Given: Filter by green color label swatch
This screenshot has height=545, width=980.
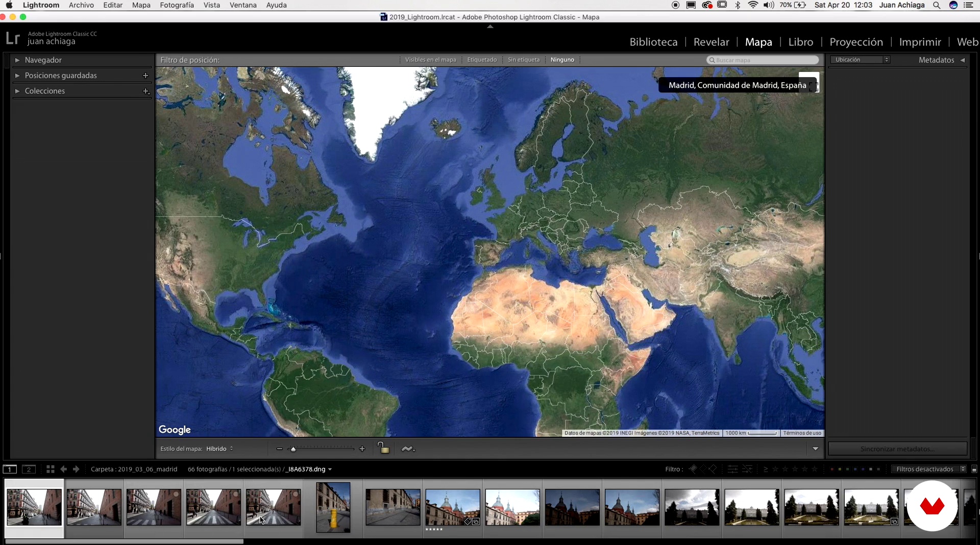Looking at the screenshot, I should 847,469.
